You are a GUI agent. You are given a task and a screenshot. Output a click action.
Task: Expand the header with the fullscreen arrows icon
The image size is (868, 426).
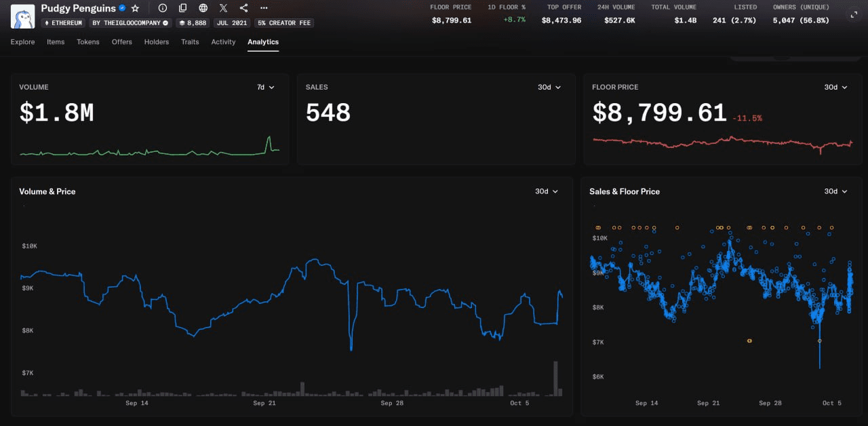854,14
